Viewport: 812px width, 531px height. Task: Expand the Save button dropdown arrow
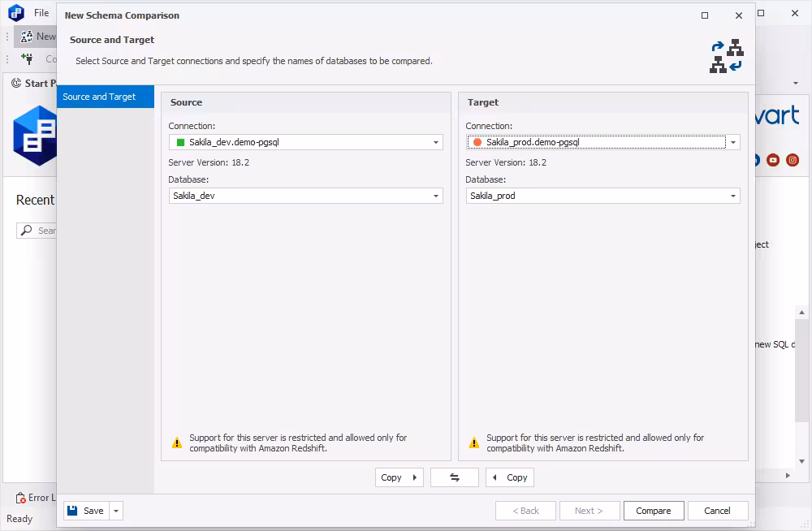click(x=116, y=511)
